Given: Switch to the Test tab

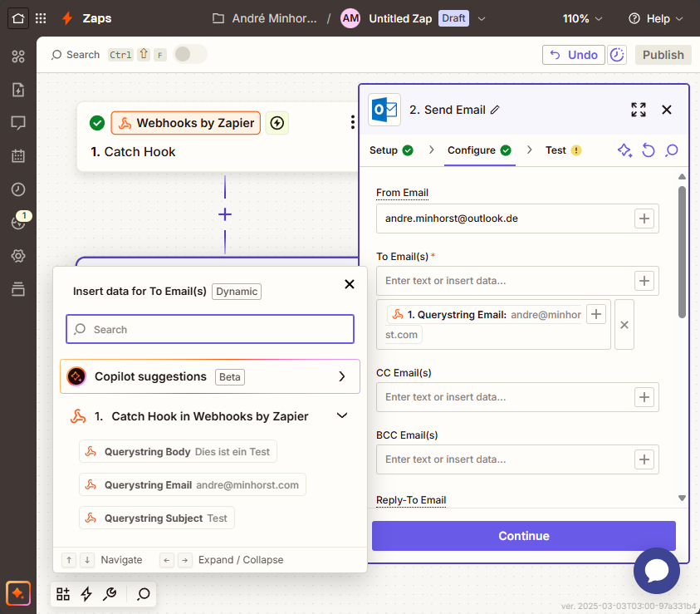Looking at the screenshot, I should (x=556, y=150).
